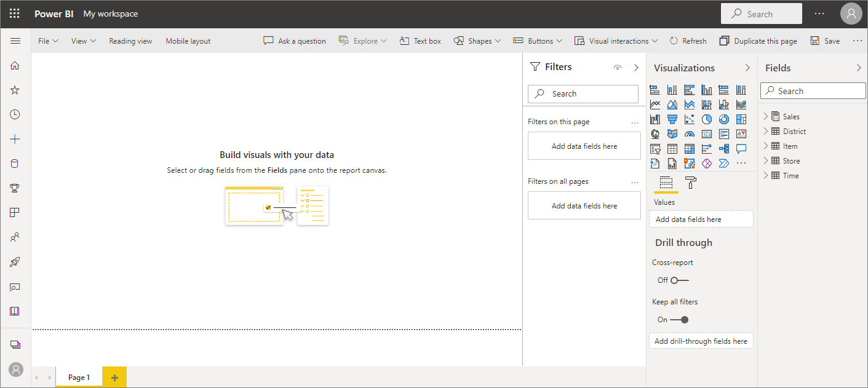Screen dimensions: 868x388
Task: Open Deployment pipelines rocket icon
Action: pos(15,262)
